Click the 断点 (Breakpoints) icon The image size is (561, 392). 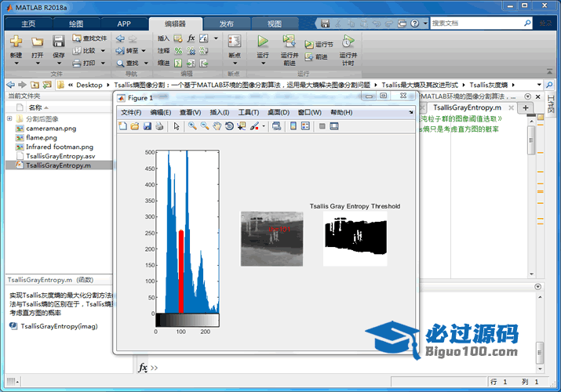point(235,42)
